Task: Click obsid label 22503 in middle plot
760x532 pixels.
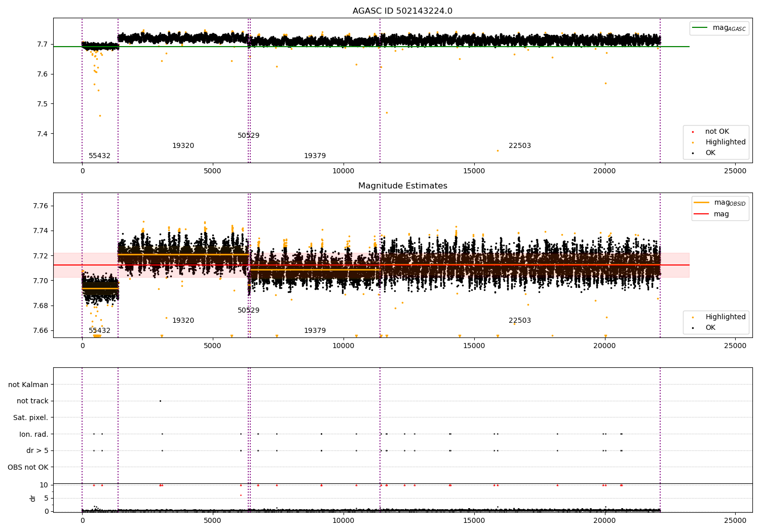Action: click(520, 321)
